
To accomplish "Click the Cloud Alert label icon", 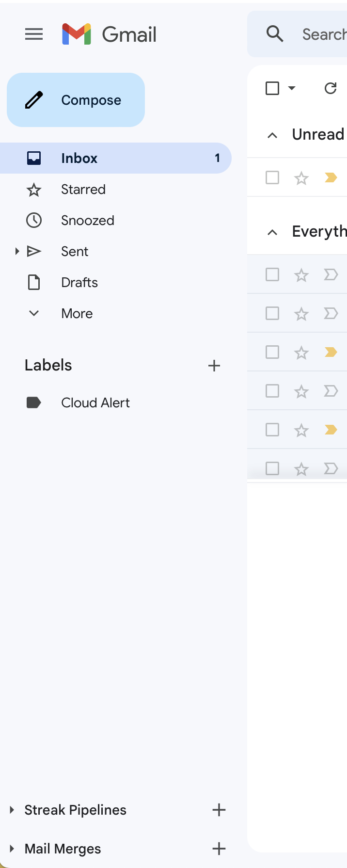I will pos(33,402).
